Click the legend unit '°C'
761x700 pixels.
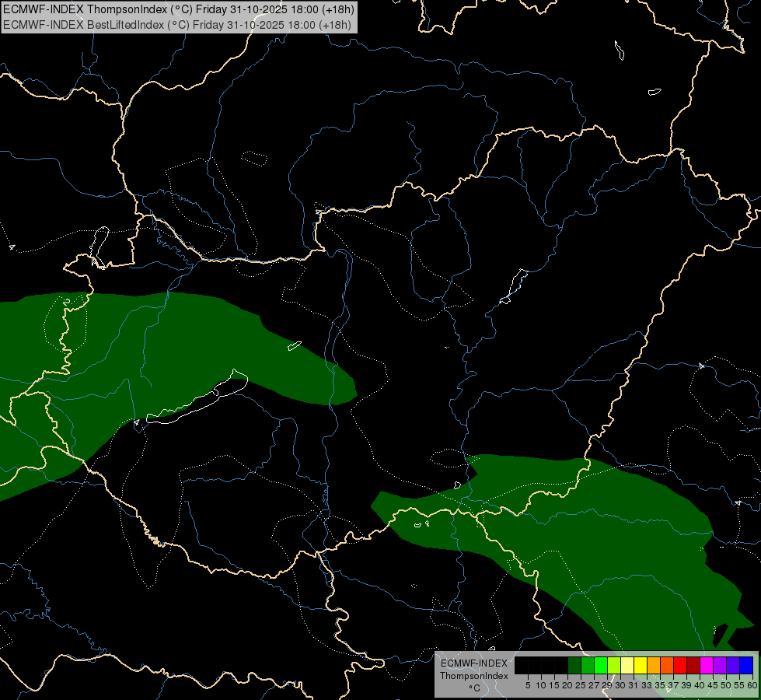point(475,688)
